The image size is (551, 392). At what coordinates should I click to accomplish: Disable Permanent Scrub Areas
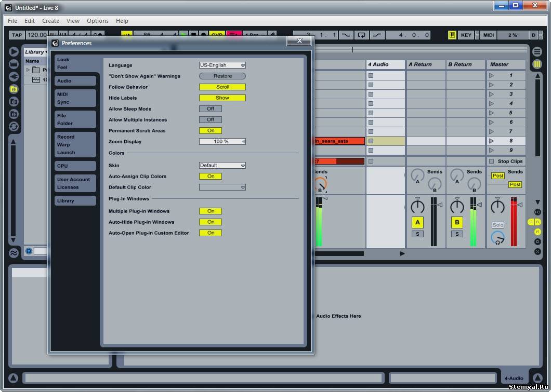pyautogui.click(x=211, y=130)
